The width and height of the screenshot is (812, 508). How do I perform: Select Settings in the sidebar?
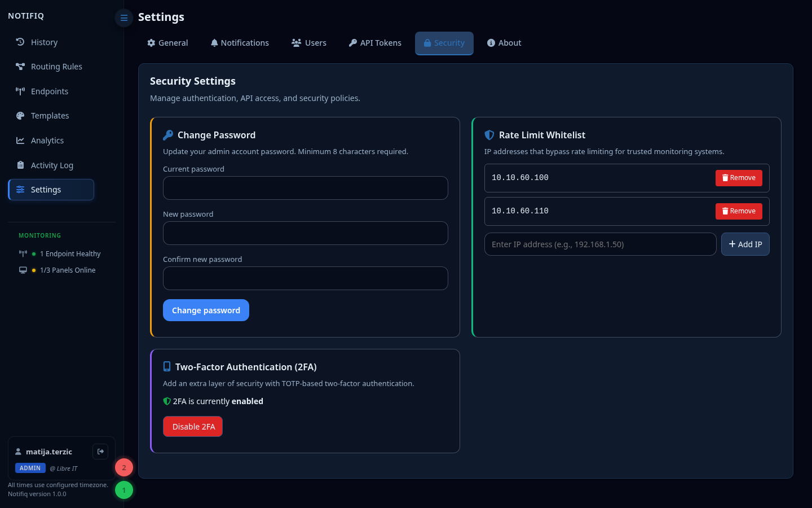pos(51,190)
